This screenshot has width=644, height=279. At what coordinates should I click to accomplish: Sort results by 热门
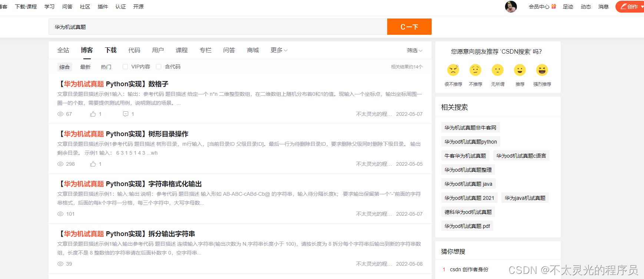point(106,67)
